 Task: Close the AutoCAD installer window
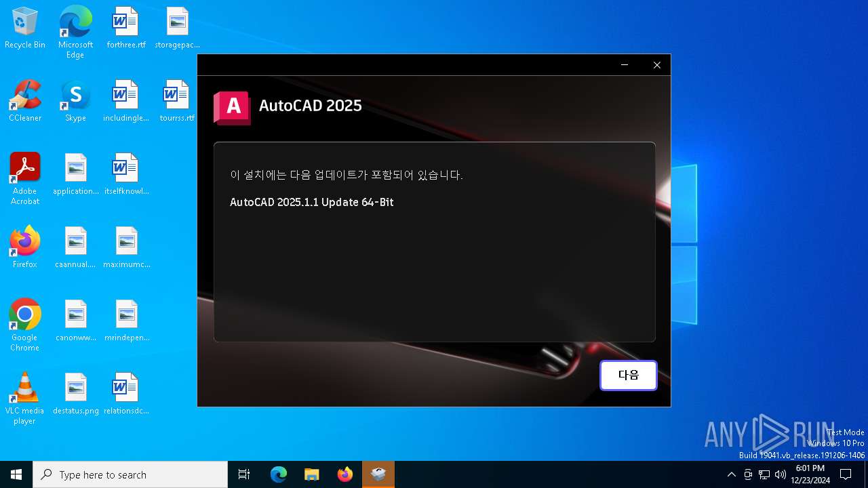[x=656, y=65]
